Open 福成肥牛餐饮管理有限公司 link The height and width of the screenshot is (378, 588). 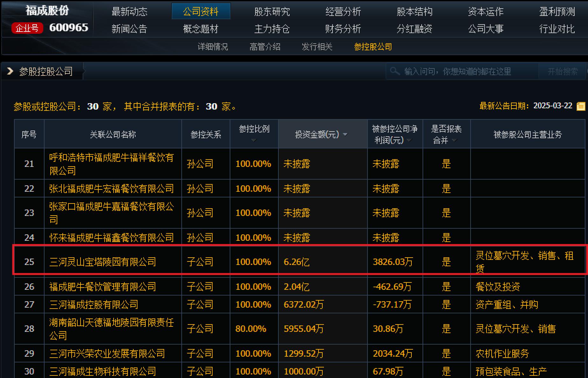102,287
